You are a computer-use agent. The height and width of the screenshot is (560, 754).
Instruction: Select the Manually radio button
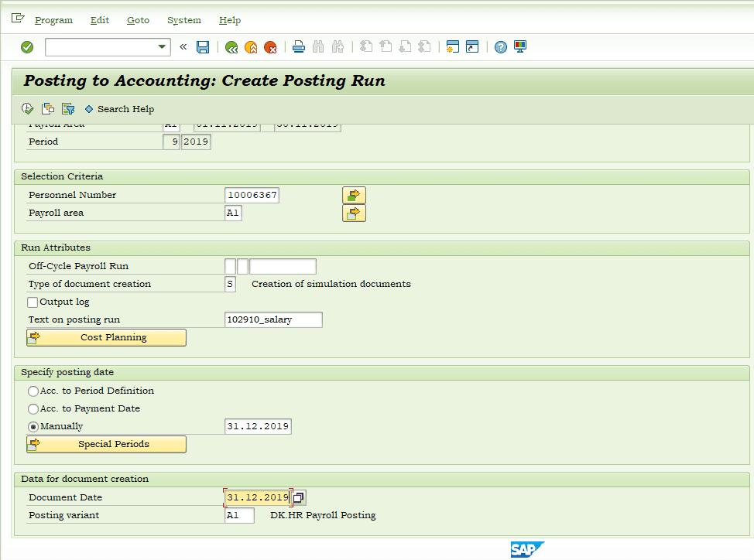click(33, 426)
